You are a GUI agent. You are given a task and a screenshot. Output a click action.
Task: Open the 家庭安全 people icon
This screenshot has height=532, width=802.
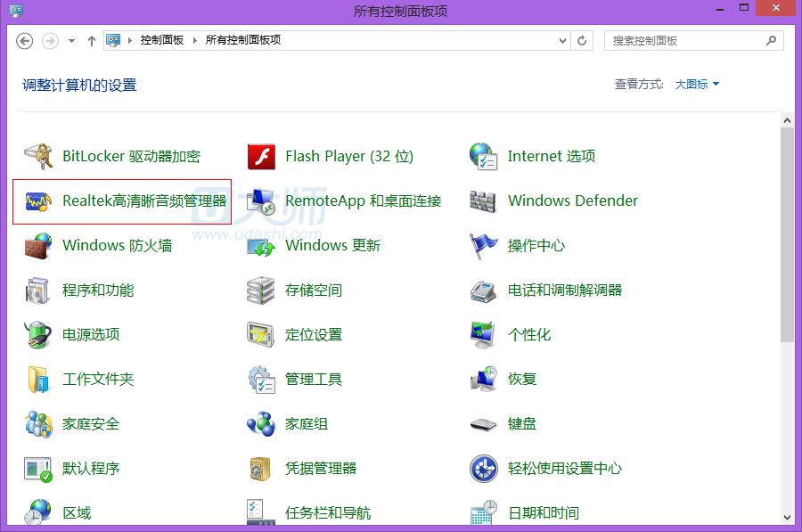[x=38, y=424]
